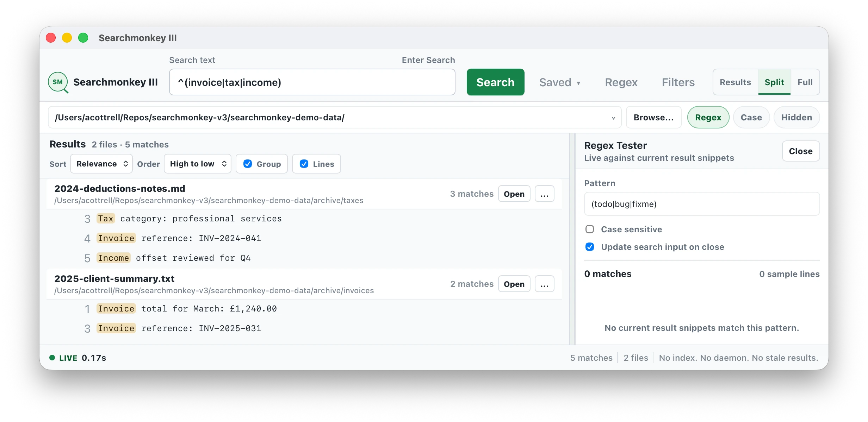Screen dimensions: 868x422
Task: Expand the search folder path dropdown
Action: (x=613, y=118)
